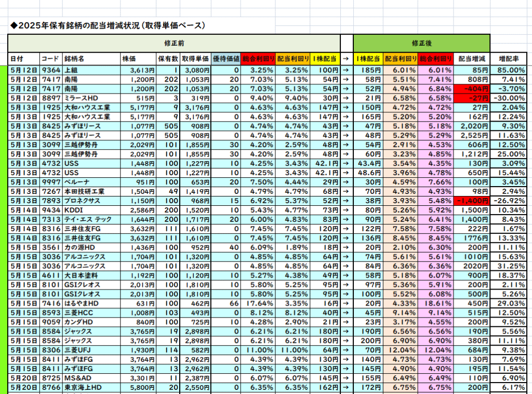Click the 25.00% rate cell
Screen dimensions: 532x394
(x=509, y=154)
